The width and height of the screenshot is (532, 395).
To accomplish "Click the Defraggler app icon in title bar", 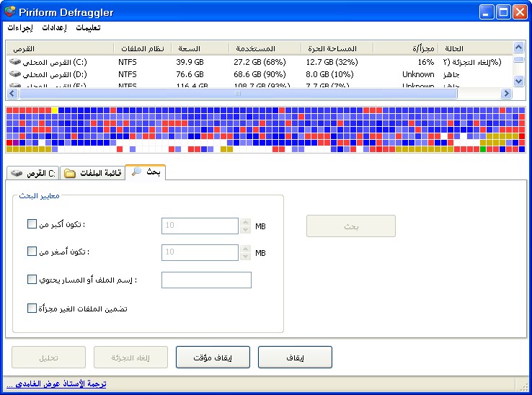I will click(x=10, y=12).
